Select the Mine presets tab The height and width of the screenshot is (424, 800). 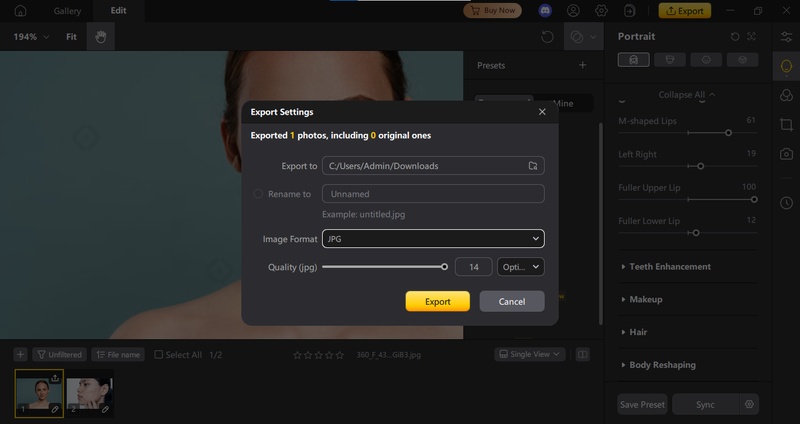(x=563, y=103)
